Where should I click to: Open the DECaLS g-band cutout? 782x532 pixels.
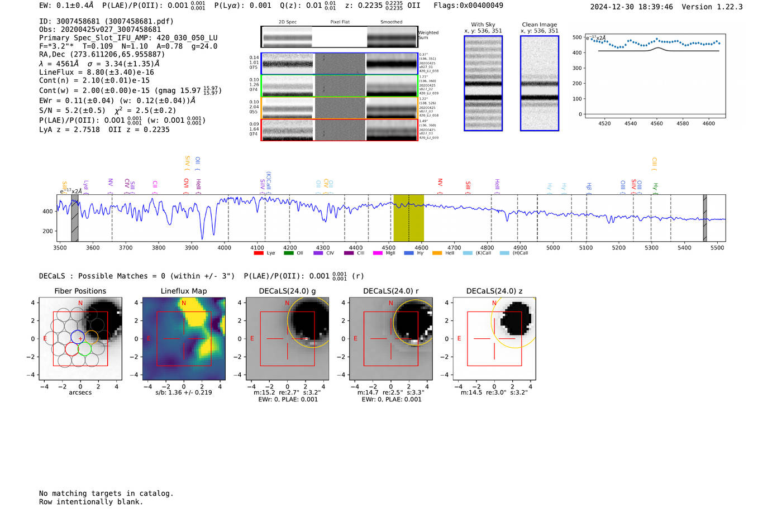click(x=288, y=338)
